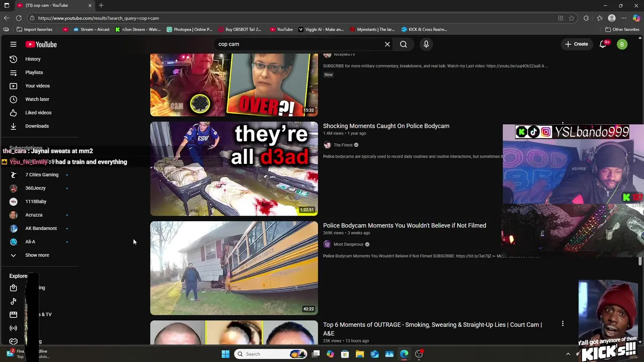The height and width of the screenshot is (362, 644).
Task: Open KICK & Cross Realm bookmark
Action: click(424, 29)
